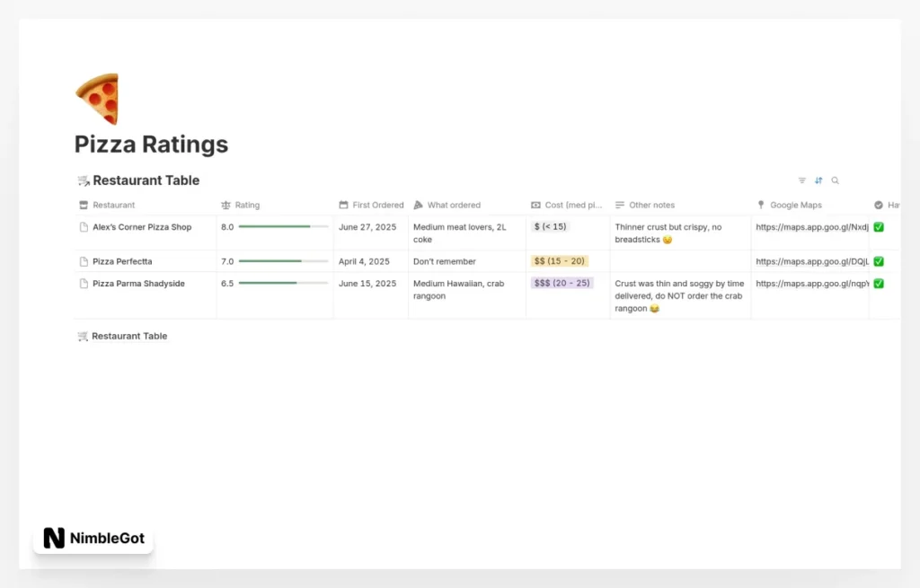
Task: Open the filter options for the table
Action: [x=801, y=180]
